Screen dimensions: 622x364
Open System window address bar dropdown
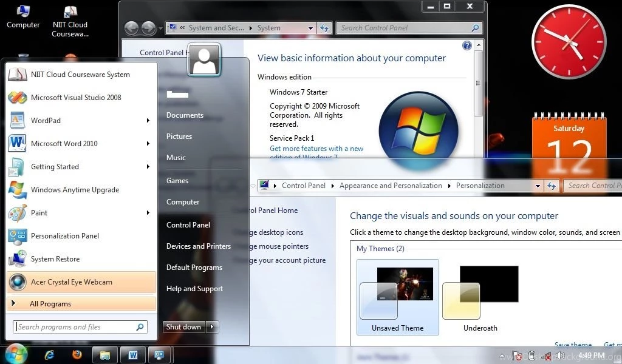tap(310, 28)
